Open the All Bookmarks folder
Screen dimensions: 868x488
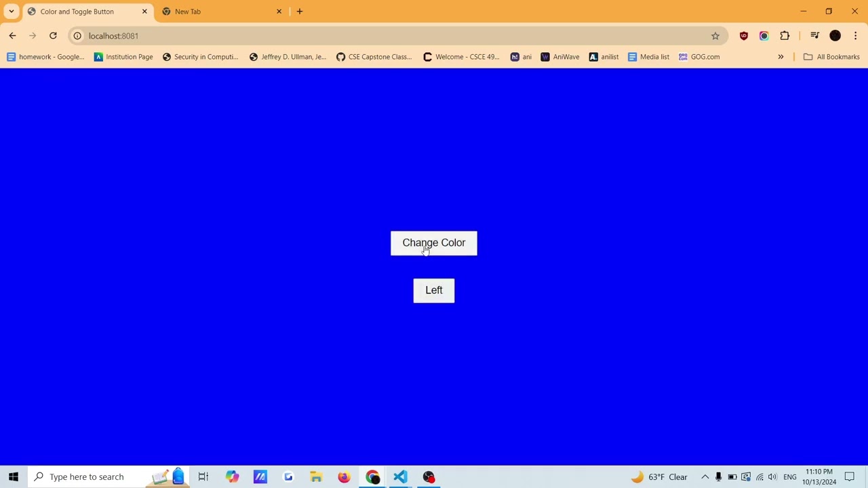pos(831,57)
